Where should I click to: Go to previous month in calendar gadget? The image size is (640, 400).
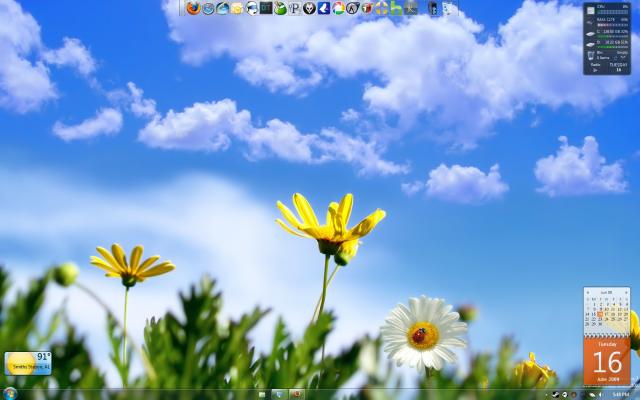click(x=590, y=292)
